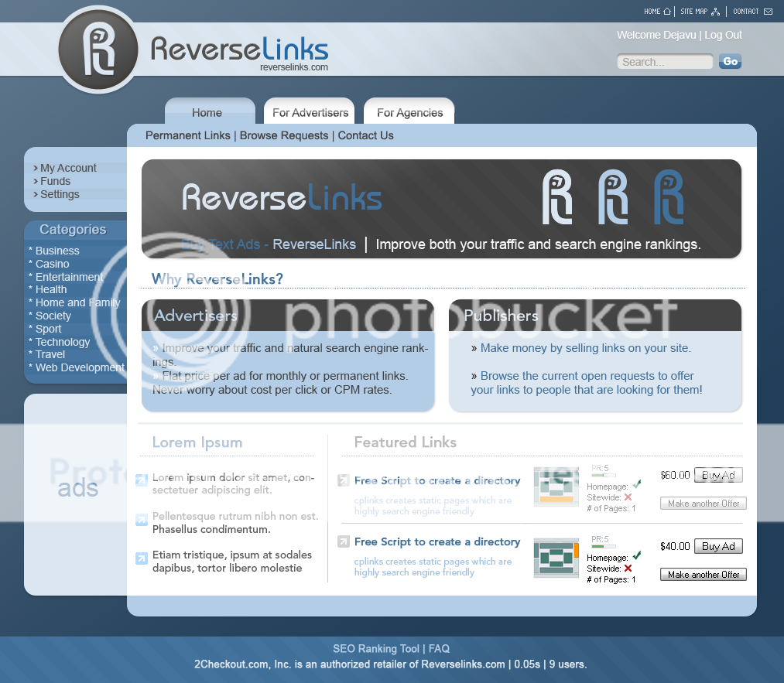The height and width of the screenshot is (683, 784).
Task: Click arrow icon beside Lorem ipsum dolor item
Action: (142, 480)
